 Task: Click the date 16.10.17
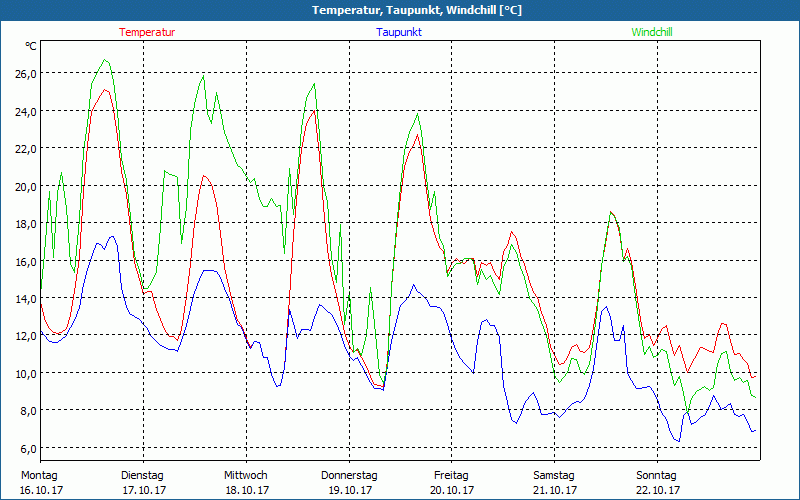pos(41,490)
